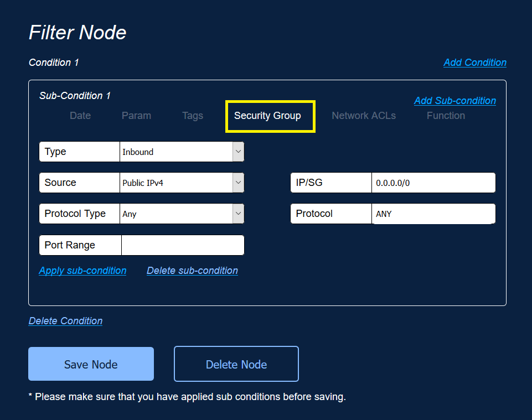Viewport: 532px width, 420px height.
Task: Click the Filter Node heading
Action: (78, 33)
